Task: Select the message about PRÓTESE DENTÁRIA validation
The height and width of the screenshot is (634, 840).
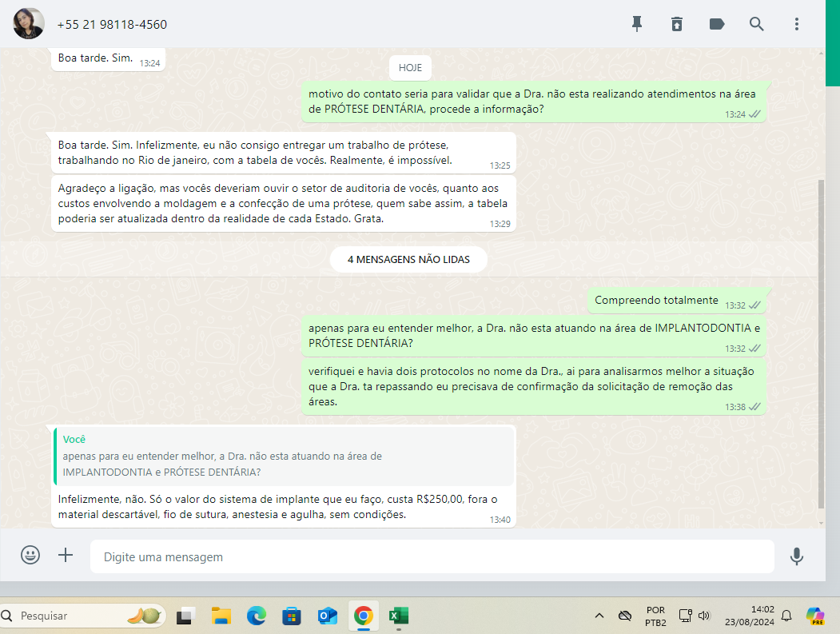Action: (x=534, y=102)
